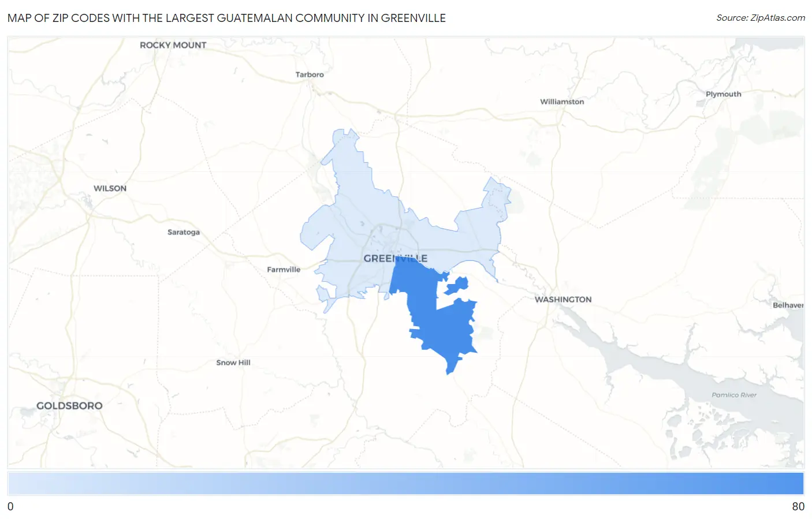Click the color gradient legend bar
Viewport: 812px width, 519px height.
click(405, 484)
